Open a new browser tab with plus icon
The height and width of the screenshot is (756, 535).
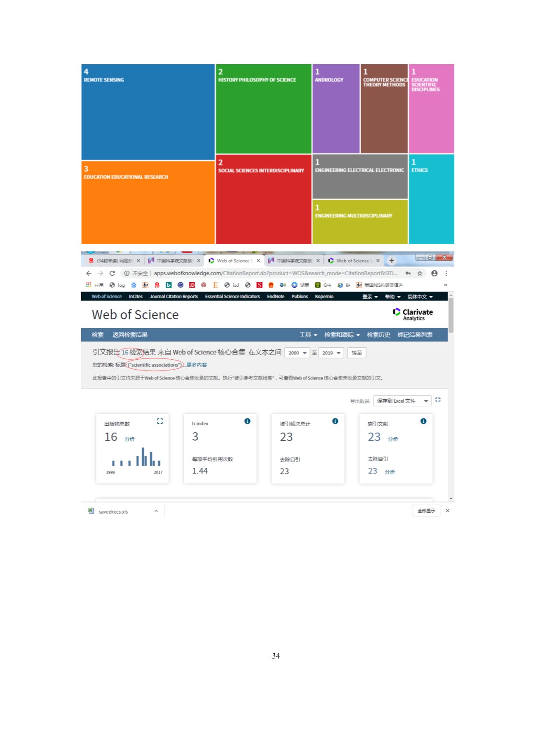click(x=392, y=260)
